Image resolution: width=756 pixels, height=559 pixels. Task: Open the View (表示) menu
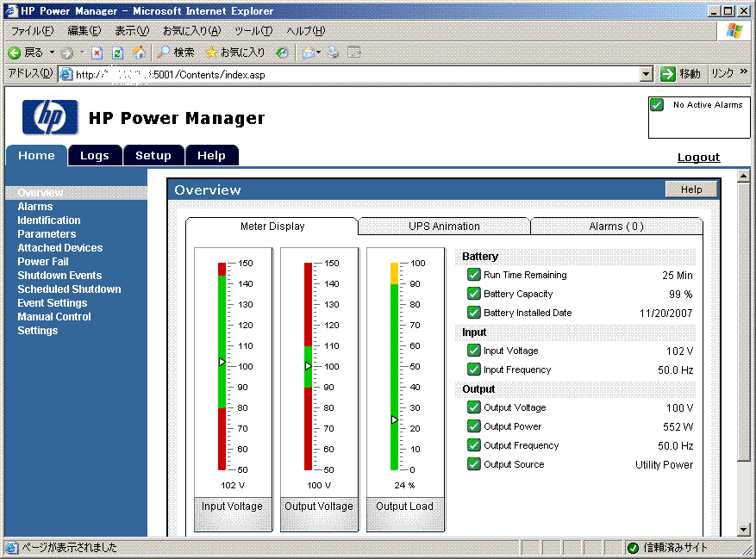click(132, 31)
